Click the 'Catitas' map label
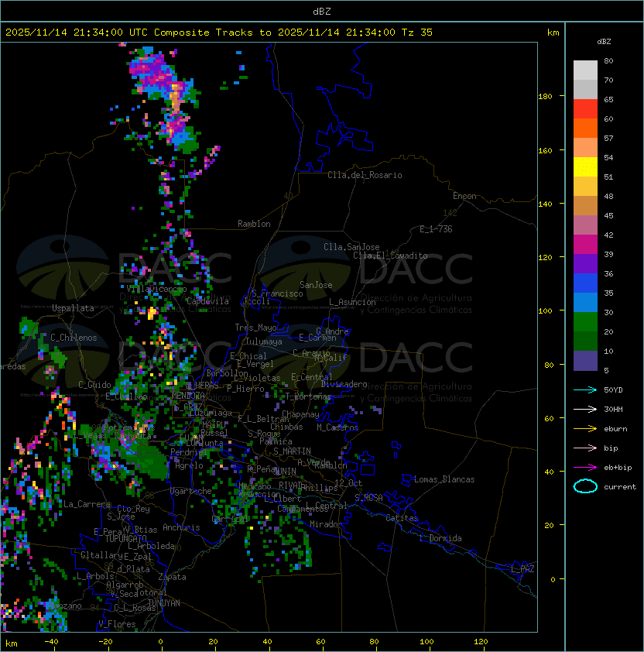This screenshot has width=644, height=652. point(402,518)
